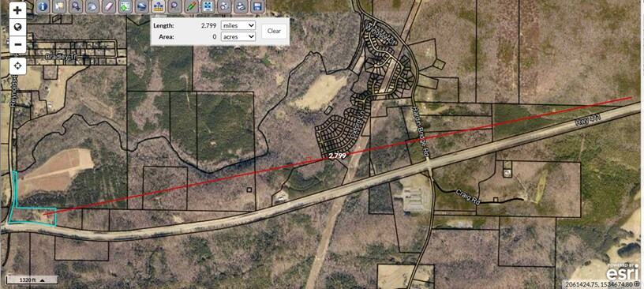Click the globe default extent button
Image resolution: width=644 pixels, height=289 pixels.
point(17,27)
